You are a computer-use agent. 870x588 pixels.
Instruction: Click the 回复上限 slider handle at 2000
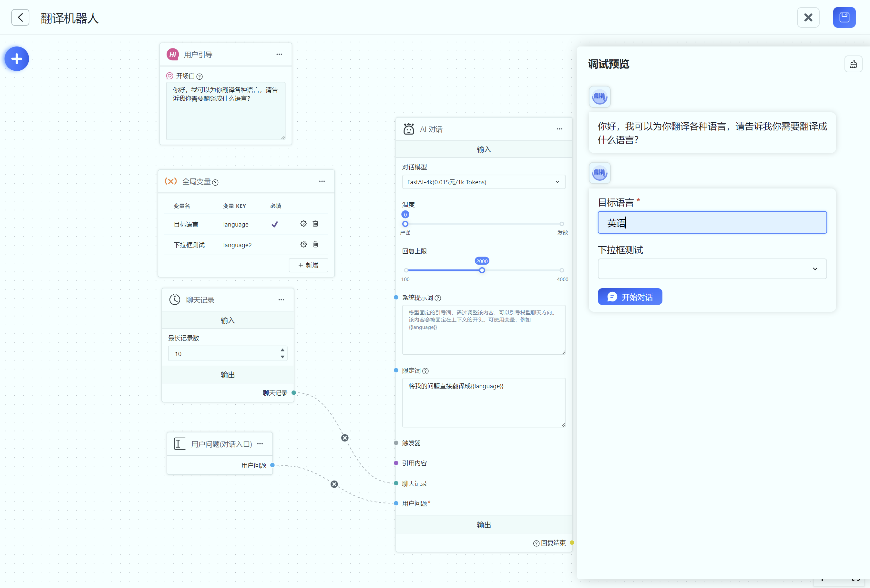(482, 270)
